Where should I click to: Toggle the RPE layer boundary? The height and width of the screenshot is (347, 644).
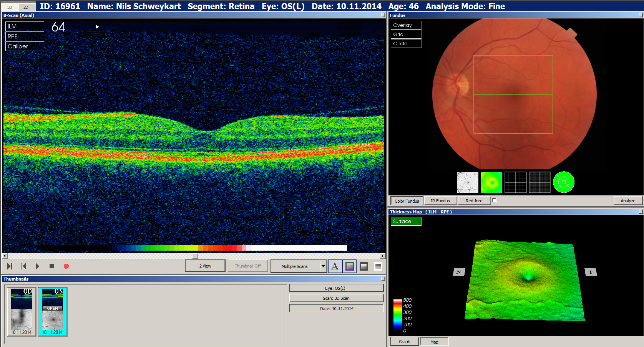[x=25, y=36]
